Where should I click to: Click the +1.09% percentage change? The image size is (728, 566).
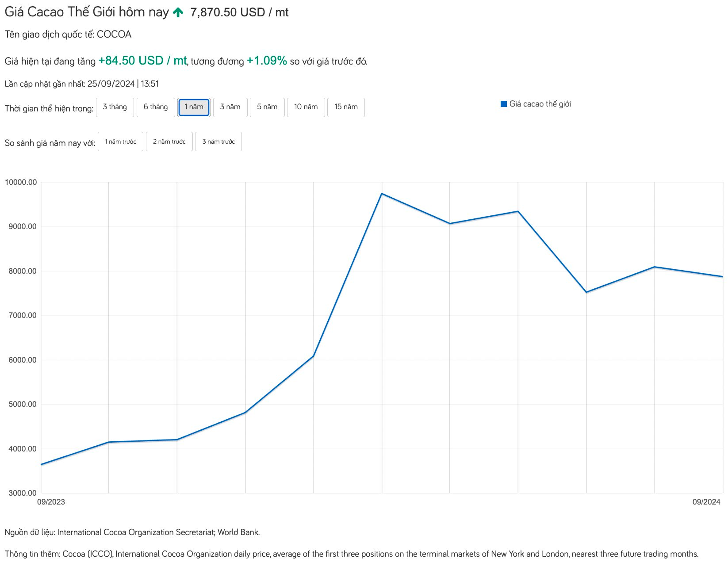click(x=267, y=61)
